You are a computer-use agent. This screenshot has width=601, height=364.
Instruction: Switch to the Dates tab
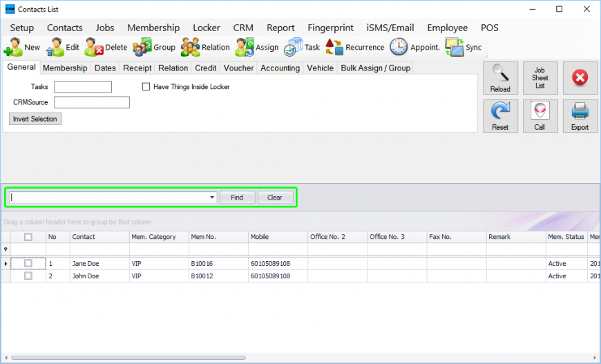[x=105, y=68]
